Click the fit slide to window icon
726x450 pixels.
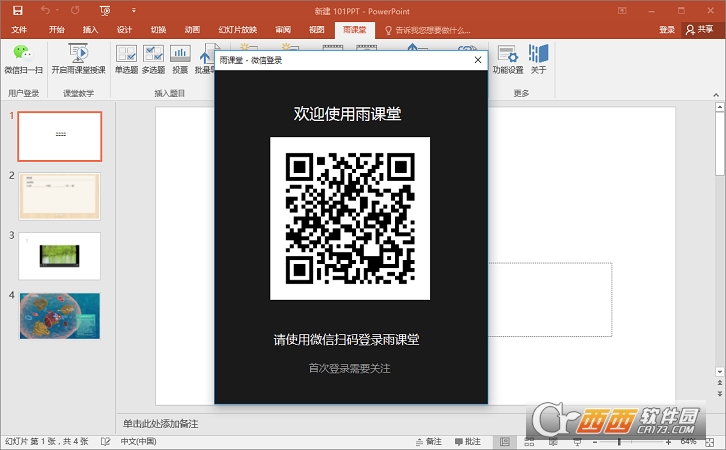709,442
